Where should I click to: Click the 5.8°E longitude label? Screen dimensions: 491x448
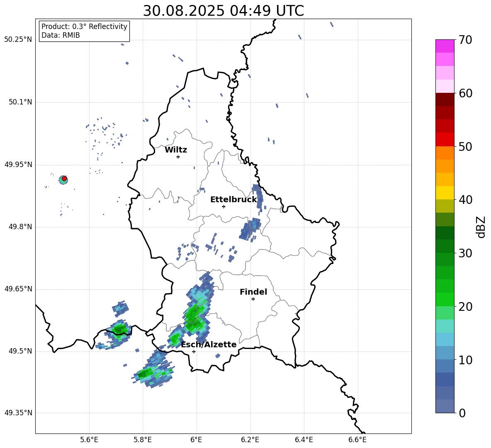(x=143, y=440)
